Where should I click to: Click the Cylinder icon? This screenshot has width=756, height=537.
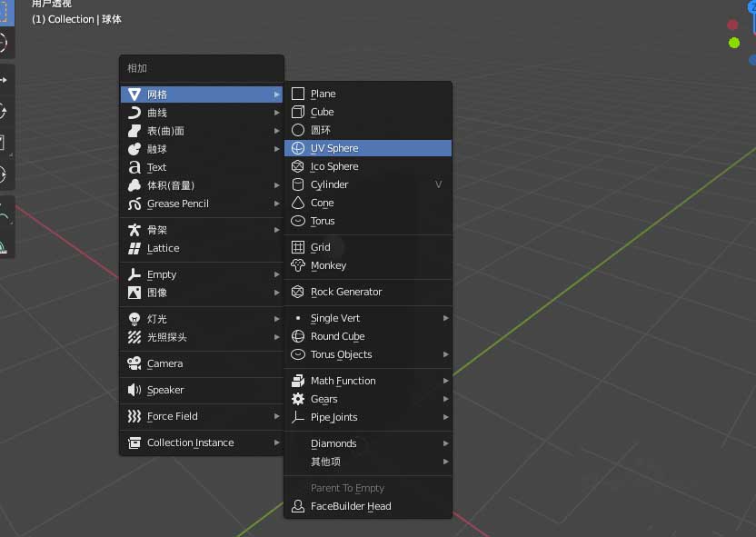point(298,184)
